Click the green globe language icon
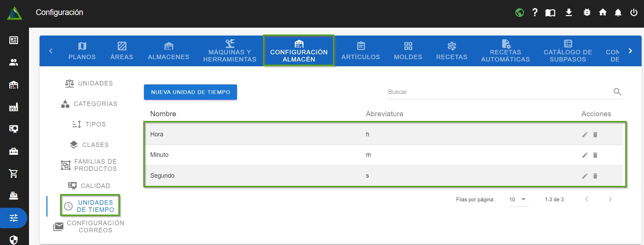 519,13
